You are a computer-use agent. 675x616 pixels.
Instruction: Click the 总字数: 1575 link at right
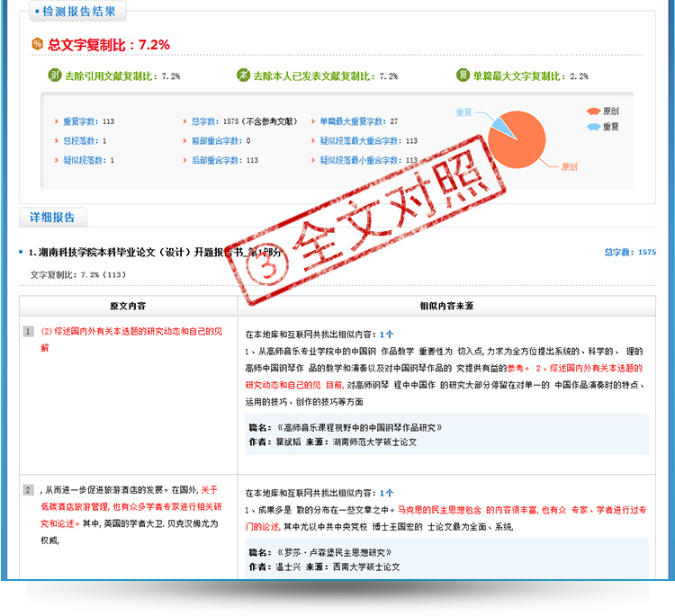630,252
